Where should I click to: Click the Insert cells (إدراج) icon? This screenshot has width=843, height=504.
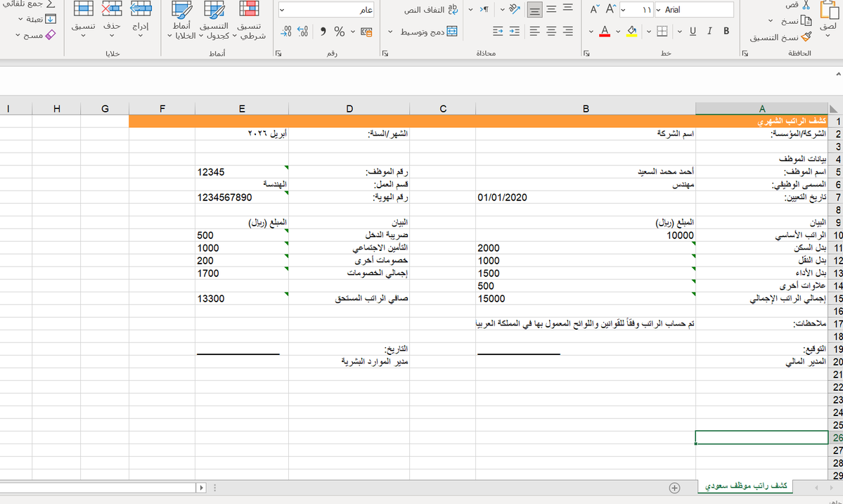click(141, 9)
